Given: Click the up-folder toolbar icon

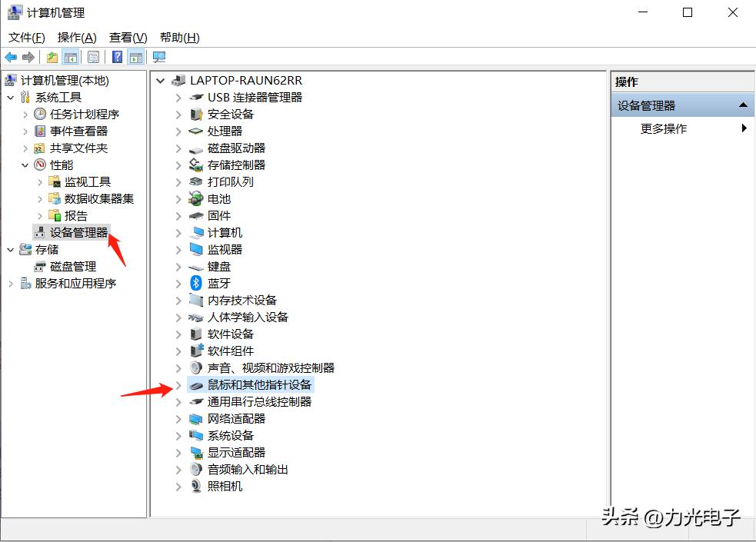Looking at the screenshot, I should (x=52, y=57).
